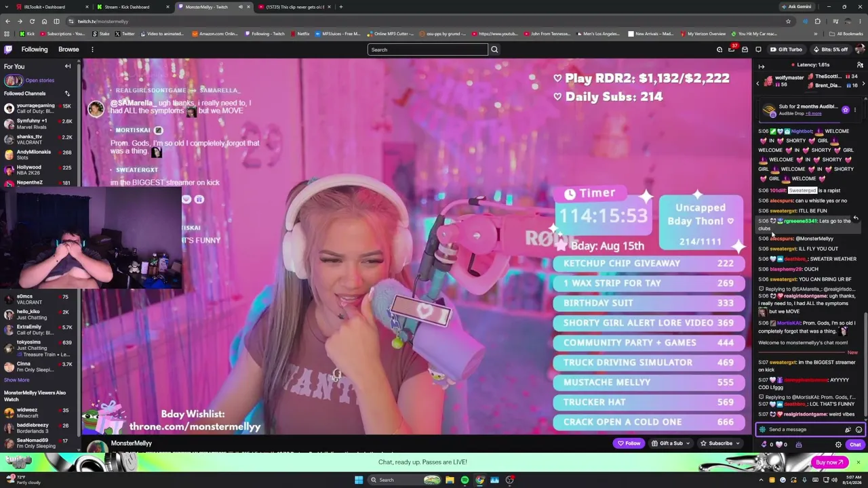Click Buy now in the Passes banner
Image resolution: width=868 pixels, height=488 pixels.
tap(829, 462)
